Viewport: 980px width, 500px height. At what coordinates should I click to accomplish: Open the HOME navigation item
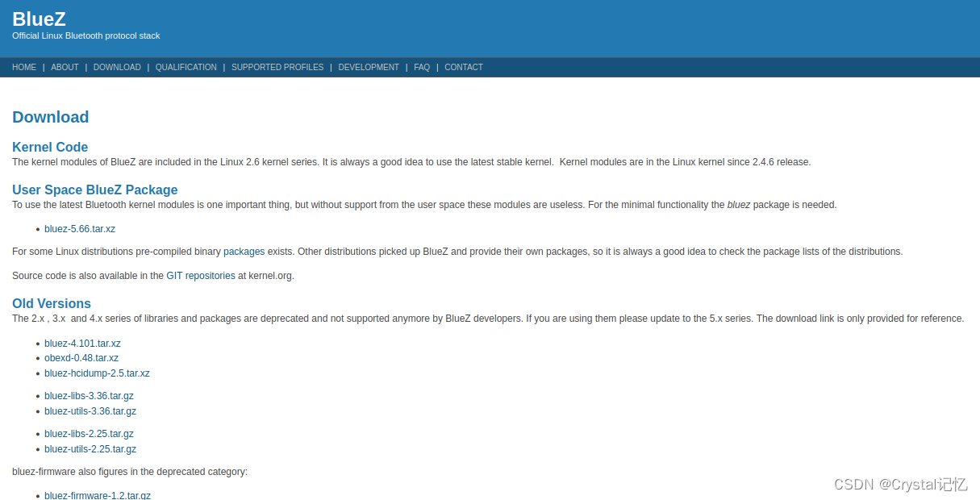tap(24, 67)
